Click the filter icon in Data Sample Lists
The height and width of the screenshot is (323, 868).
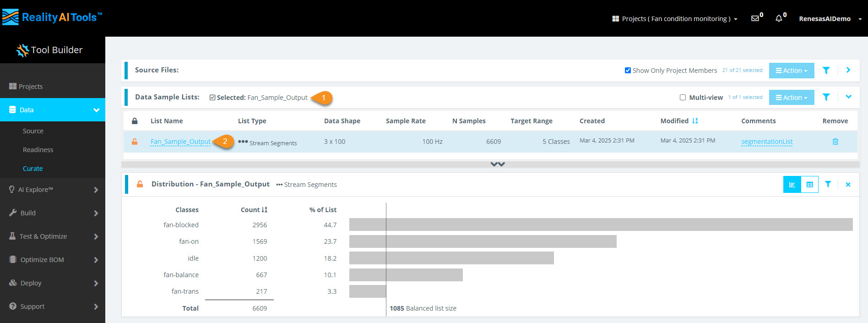pyautogui.click(x=826, y=97)
